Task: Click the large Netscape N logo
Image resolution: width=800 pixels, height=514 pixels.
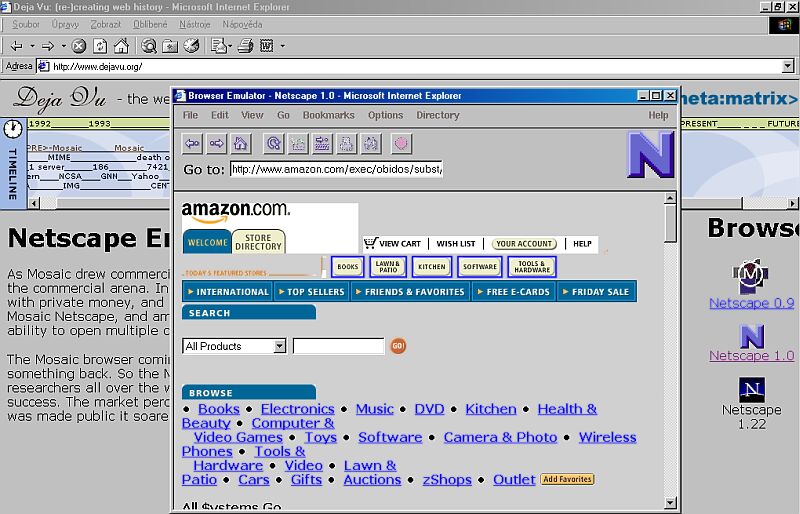Action: (x=651, y=155)
